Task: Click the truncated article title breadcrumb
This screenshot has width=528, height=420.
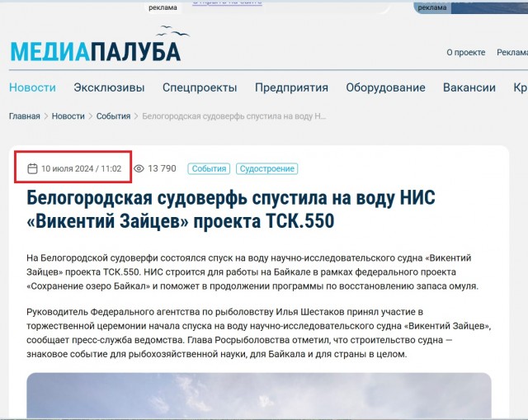Action: click(234, 116)
